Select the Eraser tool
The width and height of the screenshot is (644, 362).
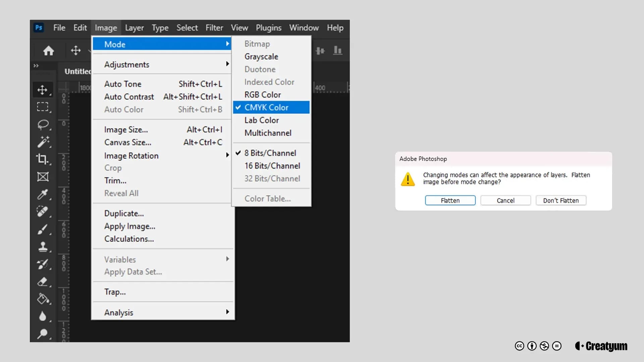[43, 282]
